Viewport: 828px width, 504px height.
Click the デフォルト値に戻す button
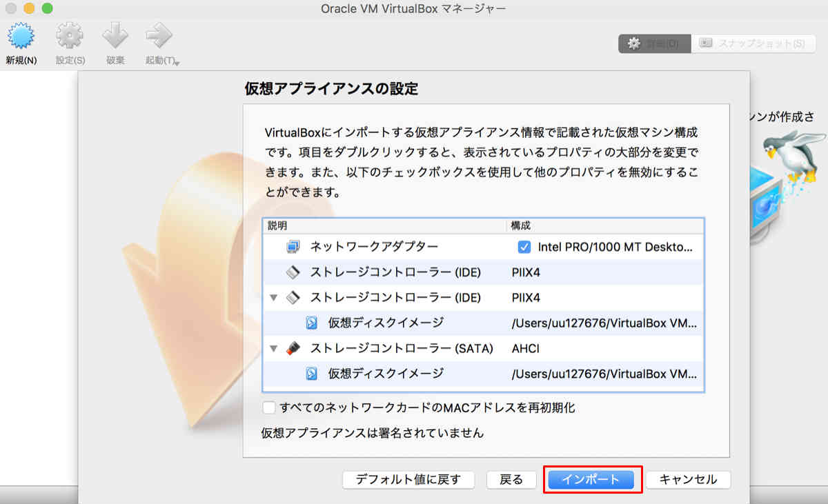tap(408, 479)
